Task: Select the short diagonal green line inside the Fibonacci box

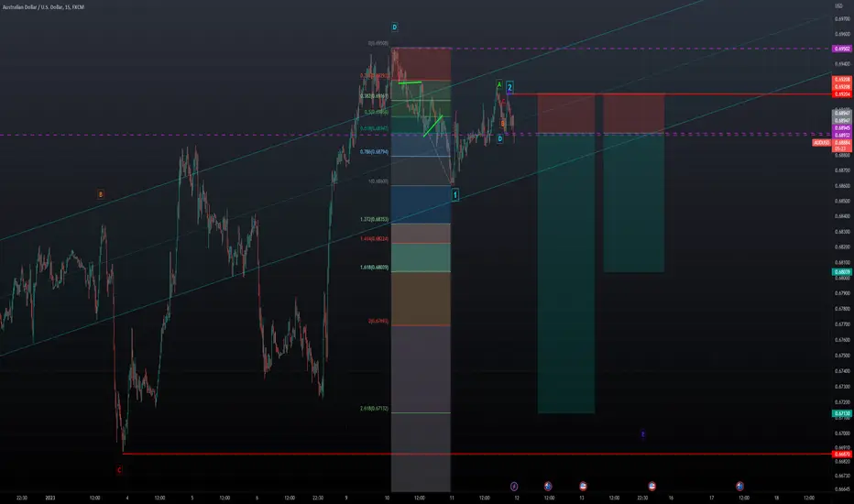Action: [x=433, y=126]
